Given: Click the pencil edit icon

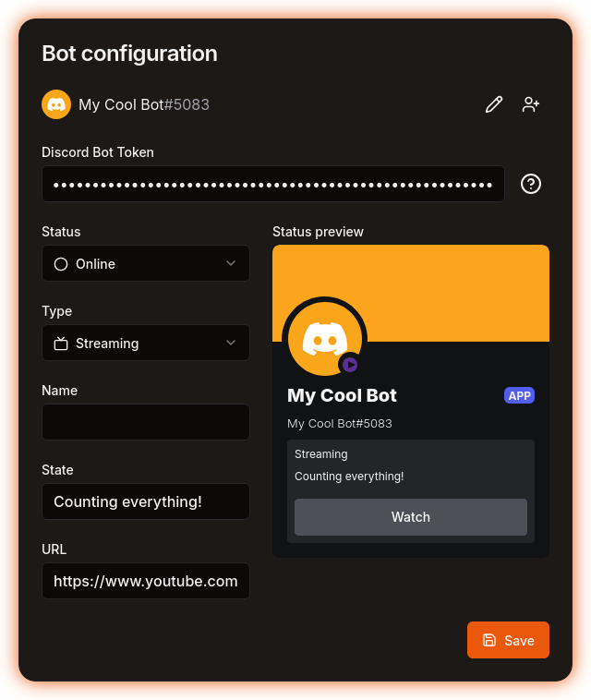Looking at the screenshot, I should [494, 104].
